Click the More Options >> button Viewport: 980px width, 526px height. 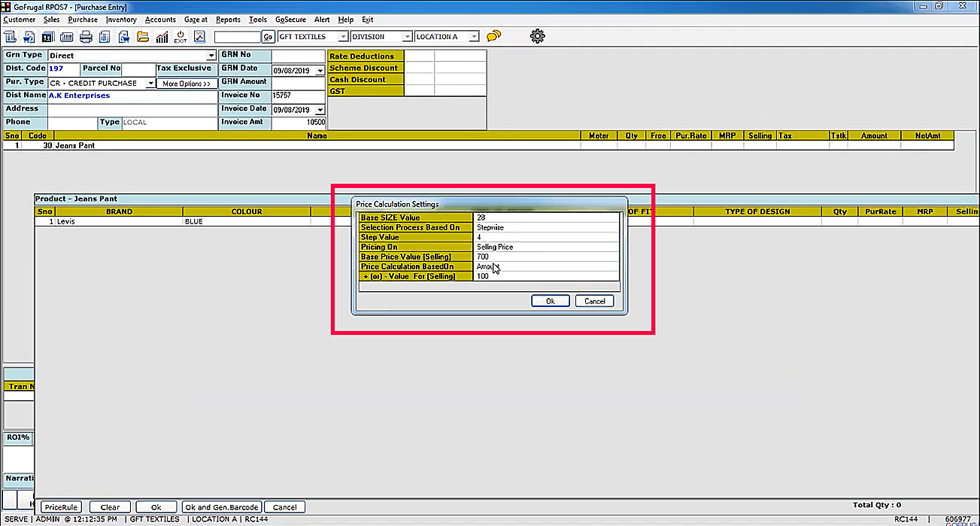187,84
